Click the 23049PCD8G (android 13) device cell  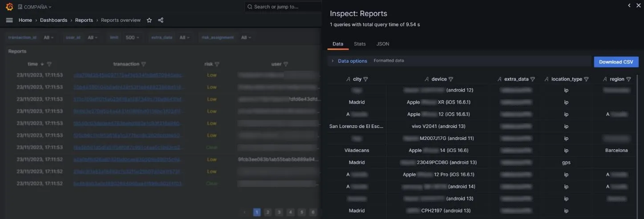click(439, 163)
